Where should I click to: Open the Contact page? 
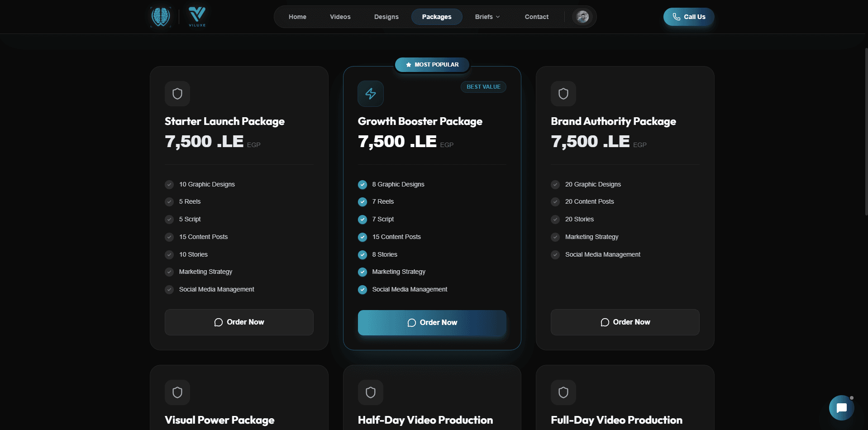[x=537, y=17]
